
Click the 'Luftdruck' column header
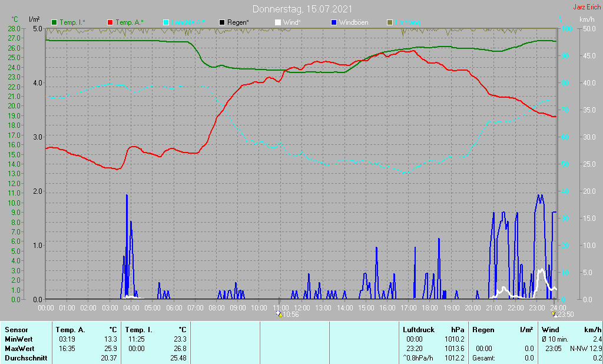tap(419, 330)
